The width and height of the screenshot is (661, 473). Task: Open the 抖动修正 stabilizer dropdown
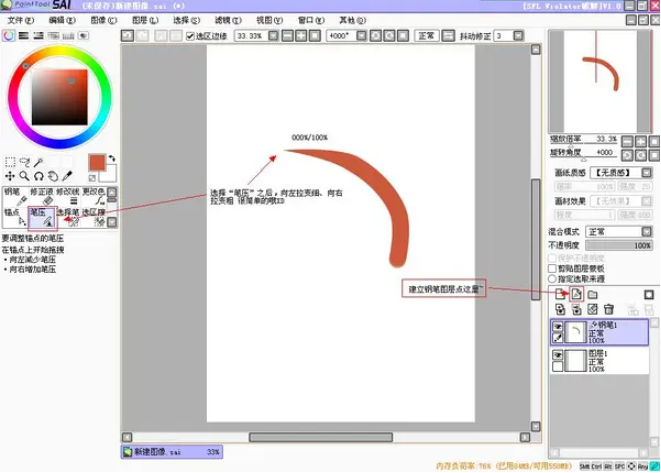point(519,36)
